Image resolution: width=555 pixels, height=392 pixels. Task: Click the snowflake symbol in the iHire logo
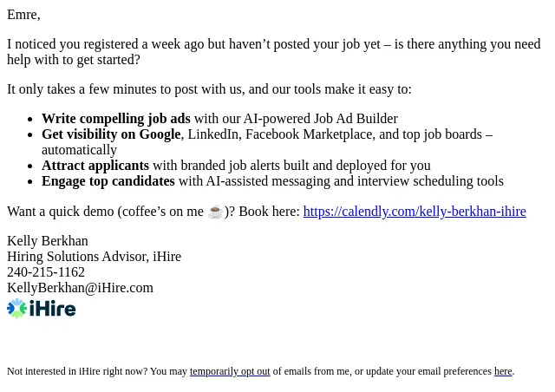pyautogui.click(x=17, y=309)
